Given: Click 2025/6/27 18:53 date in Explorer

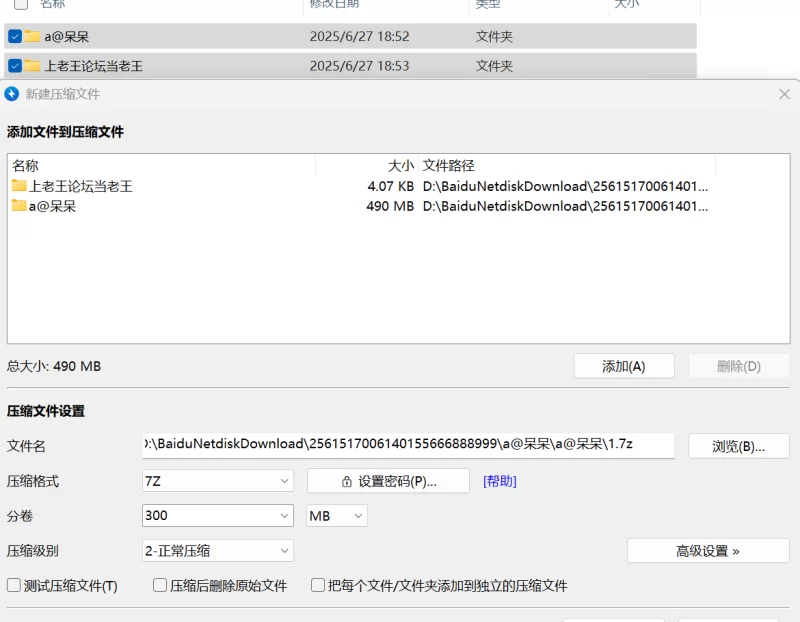Looking at the screenshot, I should pyautogui.click(x=359, y=66).
